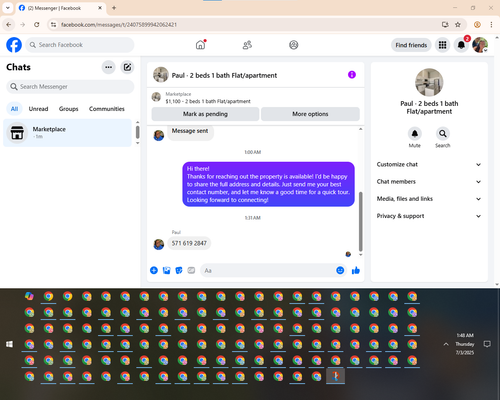Expand Chat members section

[x=429, y=182]
